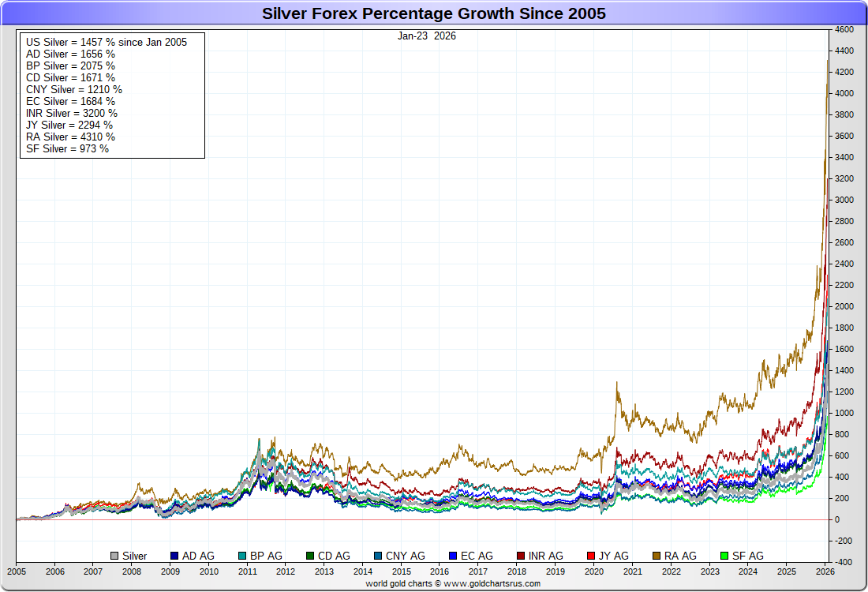Click the 'CNY Silver = 1210 %' line

tap(74, 90)
